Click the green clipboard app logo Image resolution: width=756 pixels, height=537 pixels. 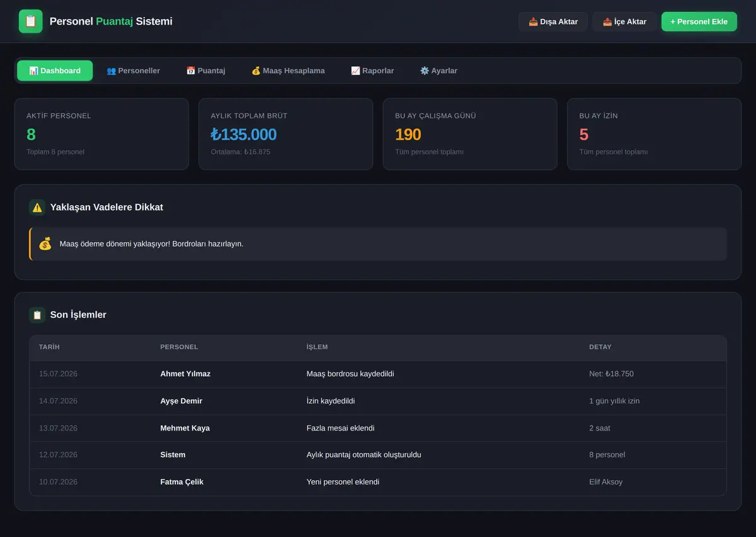(31, 21)
